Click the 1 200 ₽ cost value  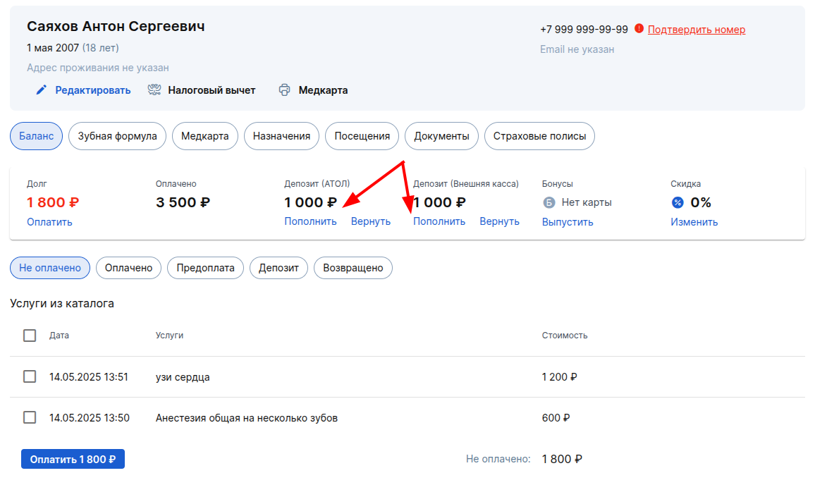coord(559,377)
